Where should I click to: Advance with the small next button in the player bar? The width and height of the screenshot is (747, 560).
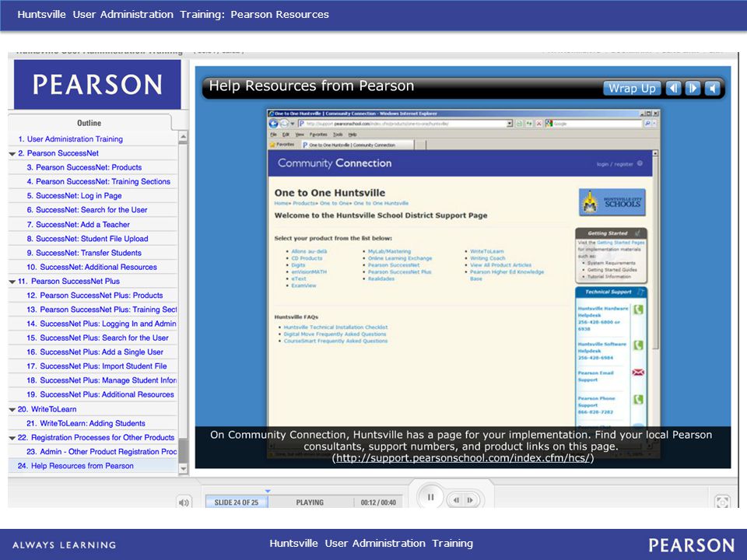pyautogui.click(x=470, y=500)
